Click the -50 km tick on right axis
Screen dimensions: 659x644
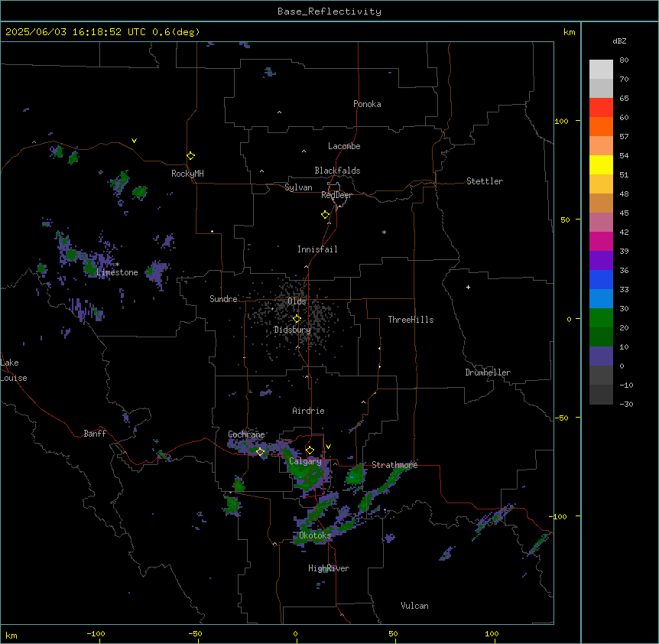tap(561, 418)
